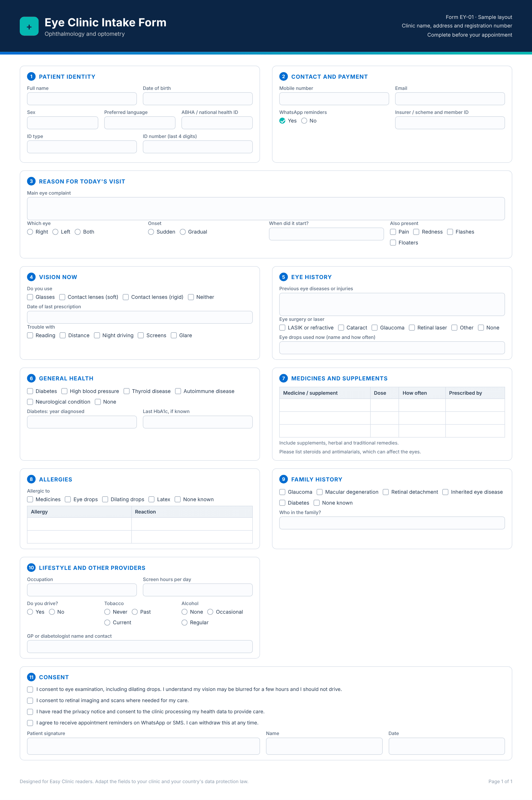The image size is (532, 800).
Task: Check Macular degeneration in family history
Action: click(319, 492)
